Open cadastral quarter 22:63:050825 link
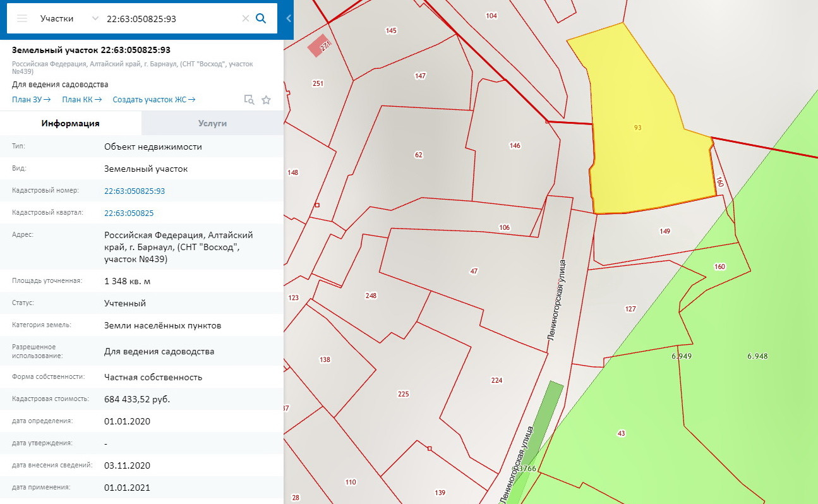The width and height of the screenshot is (818, 504). click(x=129, y=213)
